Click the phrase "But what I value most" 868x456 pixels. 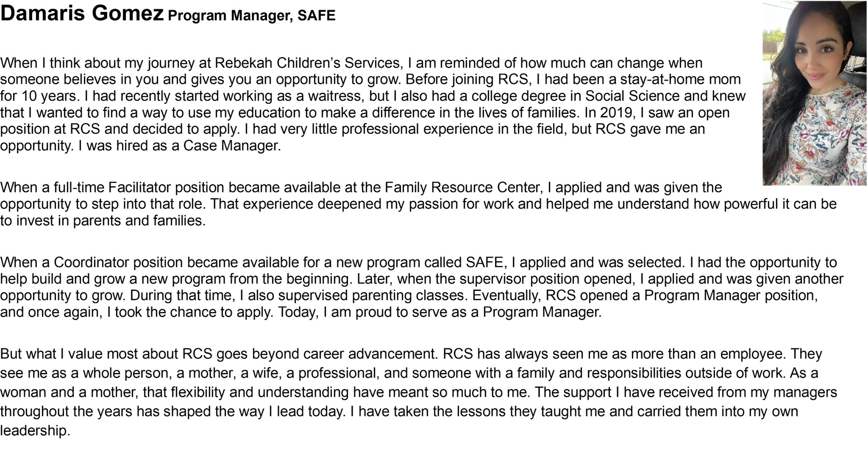(x=89, y=354)
